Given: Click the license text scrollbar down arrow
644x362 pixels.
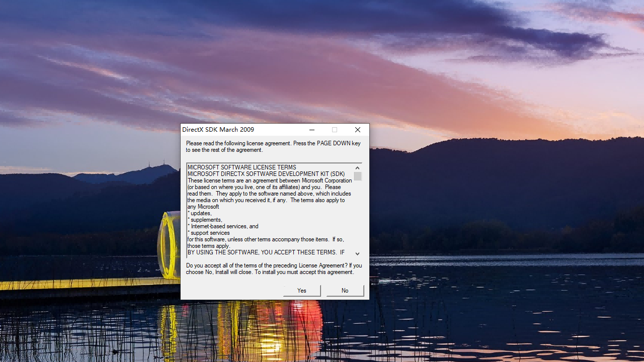Looking at the screenshot, I should pos(357,253).
